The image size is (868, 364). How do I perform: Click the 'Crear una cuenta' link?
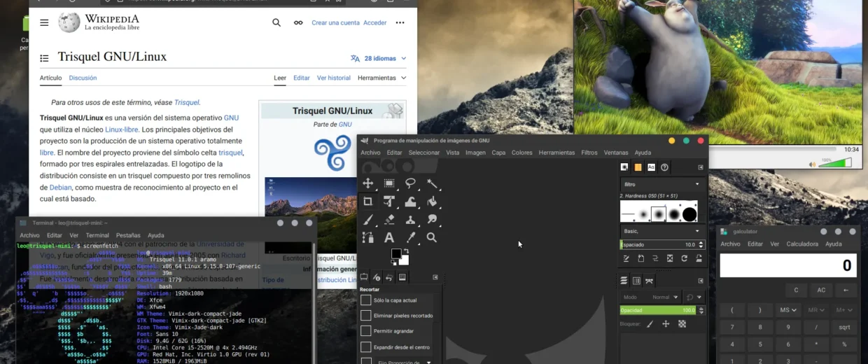pos(335,22)
